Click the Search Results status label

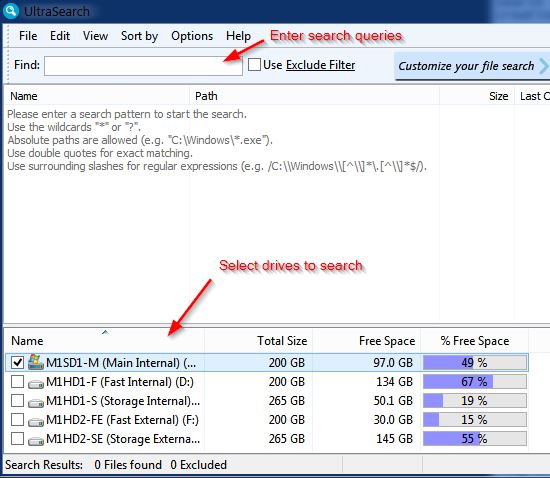44,465
